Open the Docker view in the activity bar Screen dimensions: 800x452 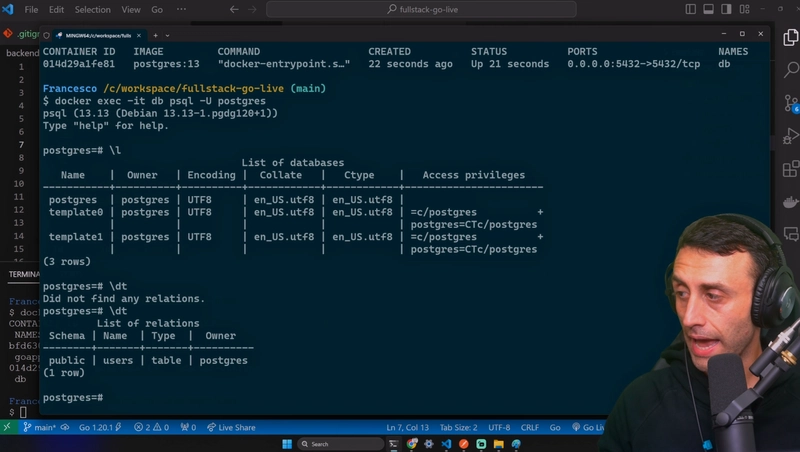pos(791,203)
